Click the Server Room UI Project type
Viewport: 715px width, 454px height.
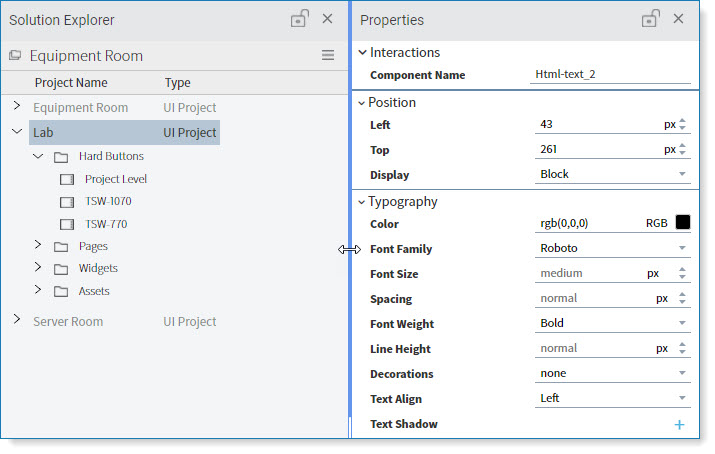(x=190, y=321)
